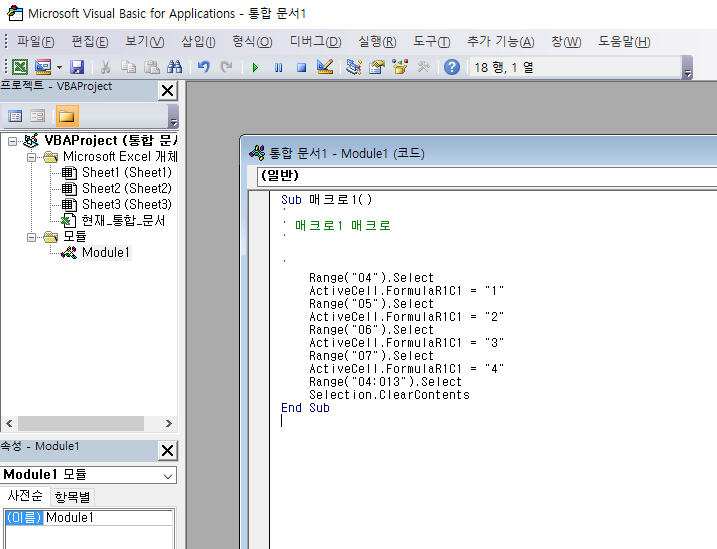Select Sheet2 (Sheet2) in project tree
The height and width of the screenshot is (549, 717).
tap(127, 188)
